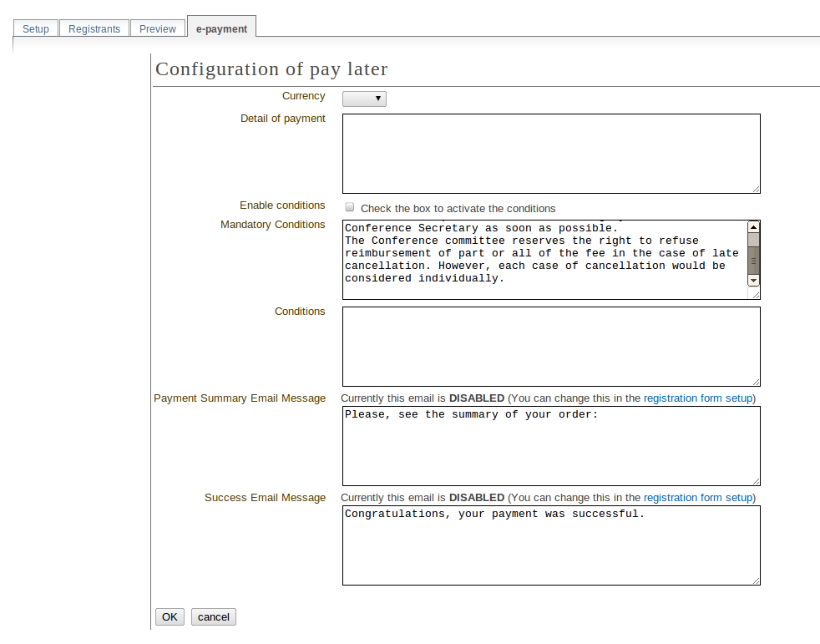Click the Conditions textarea resize grip

coord(757,383)
